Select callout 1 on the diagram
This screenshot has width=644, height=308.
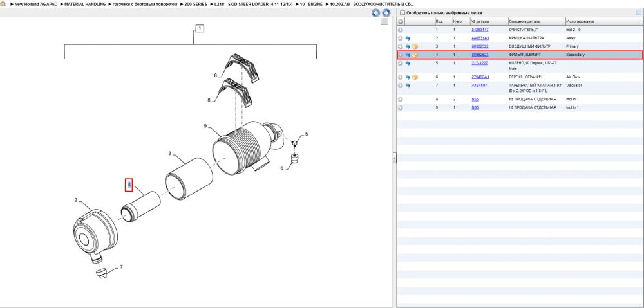[199, 28]
